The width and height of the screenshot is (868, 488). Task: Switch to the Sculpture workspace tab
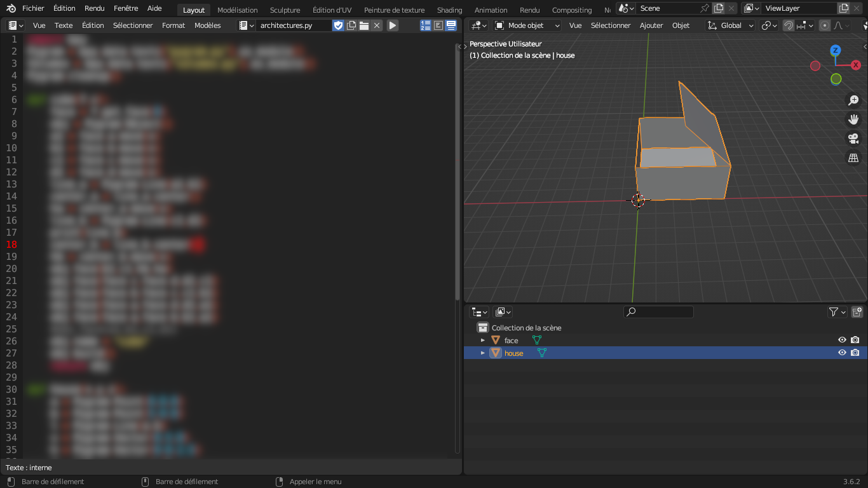tap(285, 10)
